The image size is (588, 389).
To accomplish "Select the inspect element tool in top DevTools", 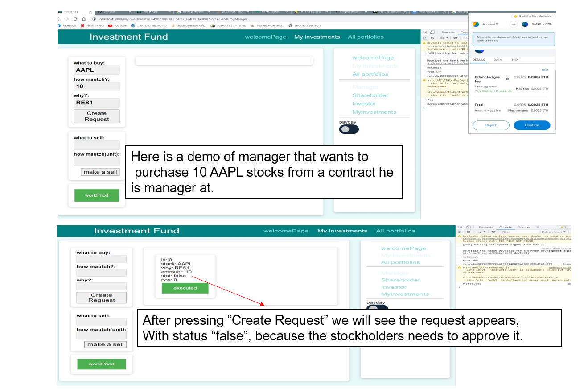I will point(425,33).
